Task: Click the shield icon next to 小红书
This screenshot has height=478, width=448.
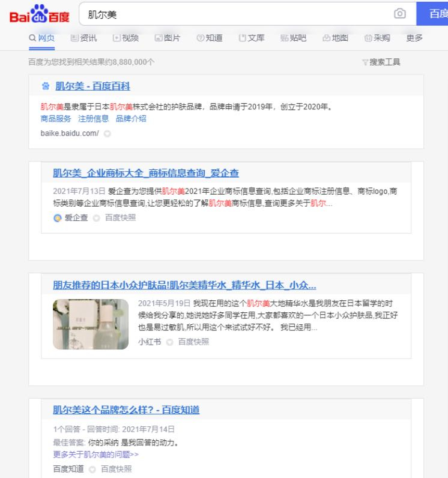Action: pos(170,342)
